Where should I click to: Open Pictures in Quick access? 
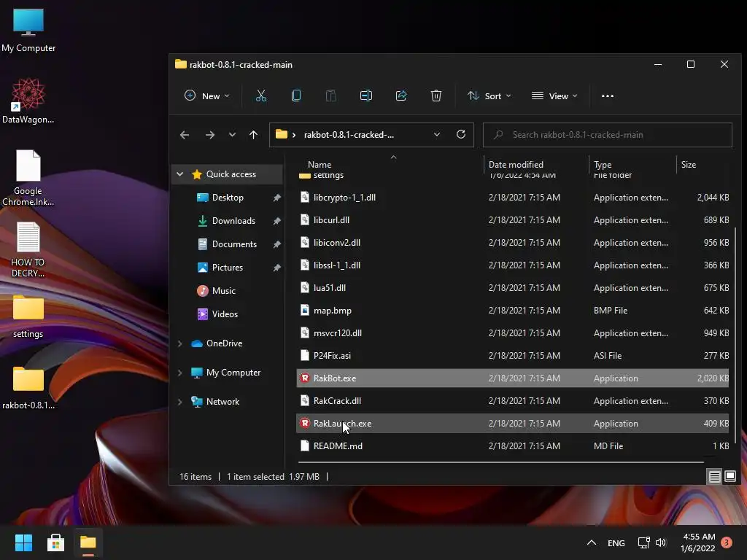[228, 268]
